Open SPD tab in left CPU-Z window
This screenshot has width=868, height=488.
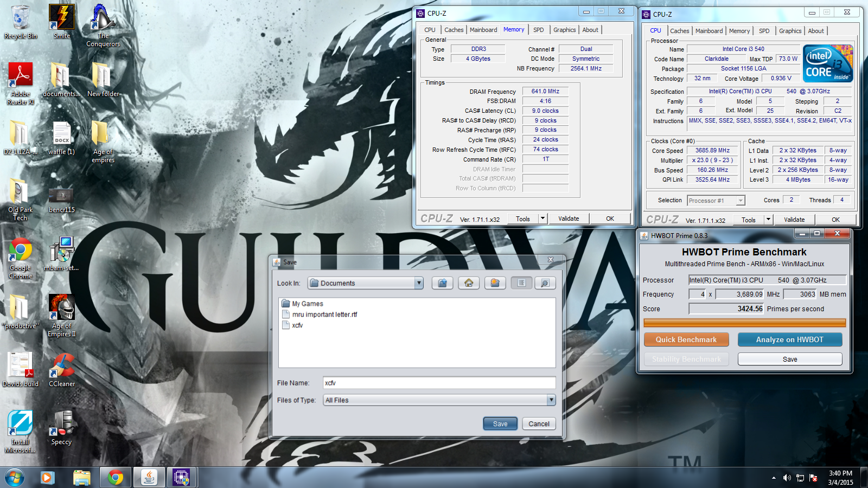(538, 30)
